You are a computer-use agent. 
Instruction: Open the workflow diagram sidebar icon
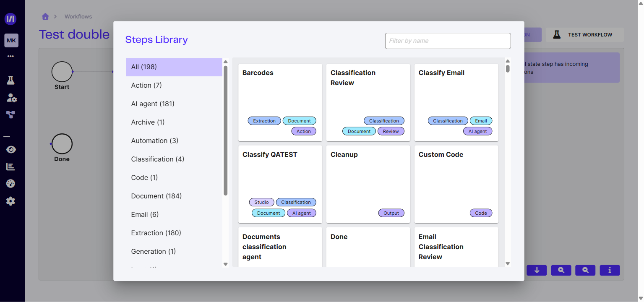pyautogui.click(x=10, y=115)
